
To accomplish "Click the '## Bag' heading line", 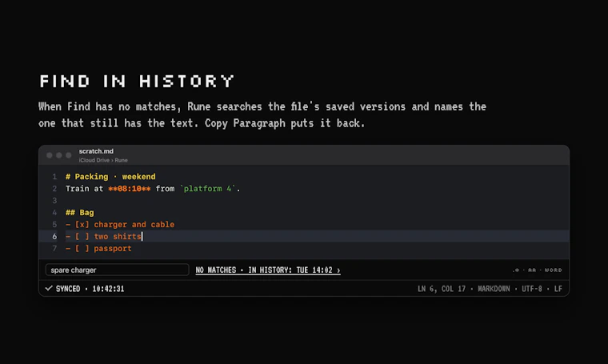I will 80,213.
